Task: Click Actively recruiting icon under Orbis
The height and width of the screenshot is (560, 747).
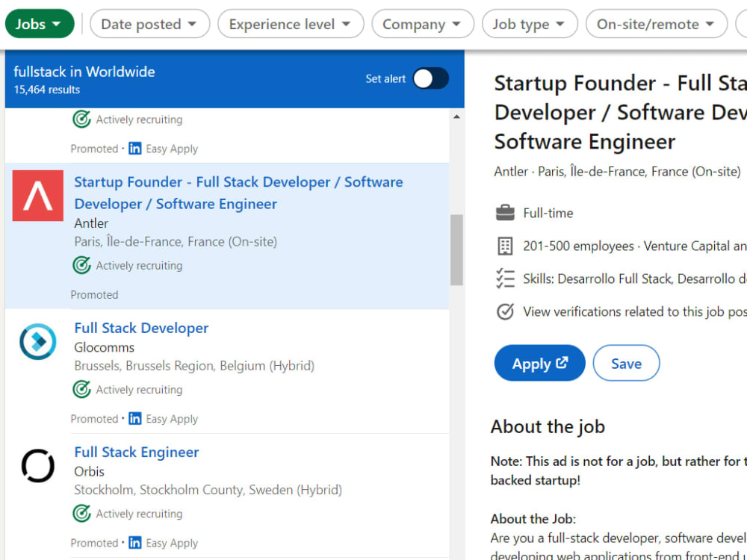Action: tap(81, 514)
